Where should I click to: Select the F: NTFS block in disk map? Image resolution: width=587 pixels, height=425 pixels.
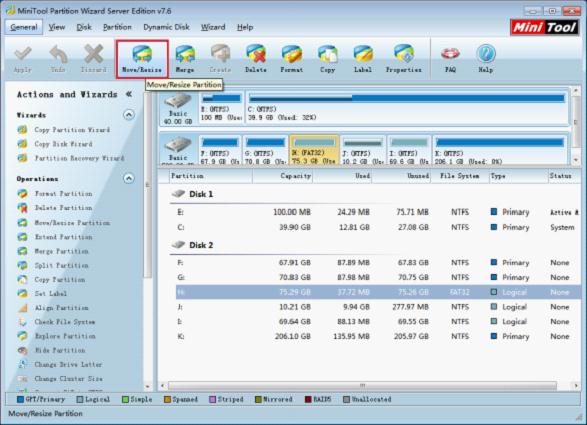(x=220, y=150)
